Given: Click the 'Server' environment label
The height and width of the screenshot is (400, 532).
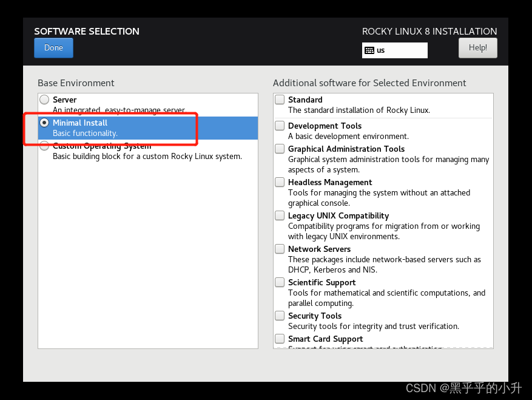Looking at the screenshot, I should pyautogui.click(x=64, y=100).
